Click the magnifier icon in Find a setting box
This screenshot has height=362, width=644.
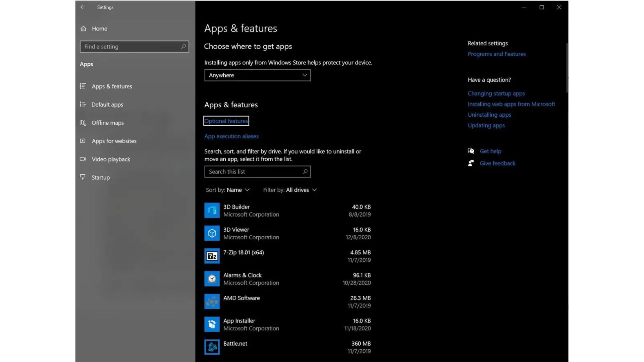[x=183, y=47]
